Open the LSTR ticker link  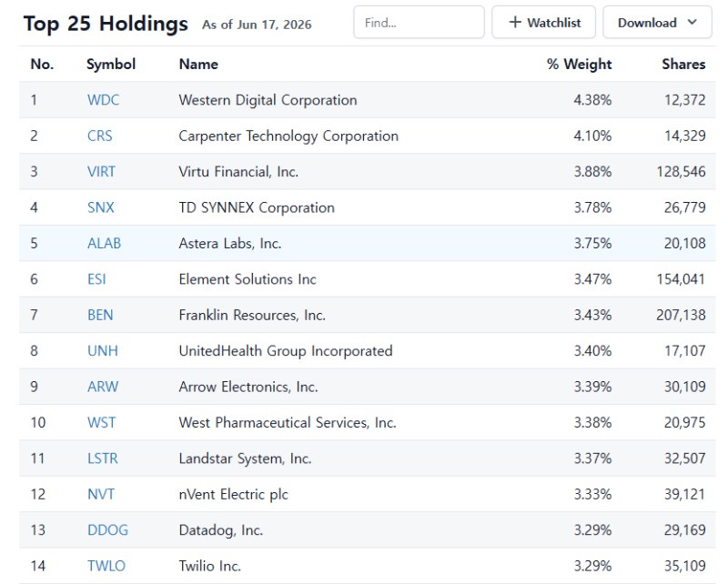tap(103, 458)
